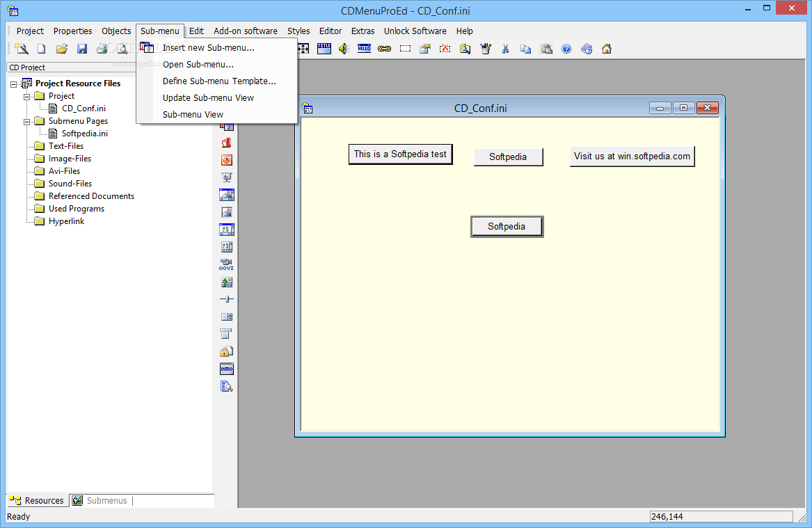Click the HELLO text icon in toolbar
Image resolution: width=812 pixels, height=528 pixels.
point(364,49)
